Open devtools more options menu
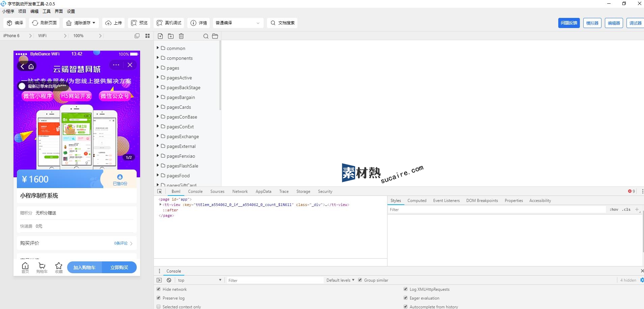The height and width of the screenshot is (309, 644). (x=642, y=191)
